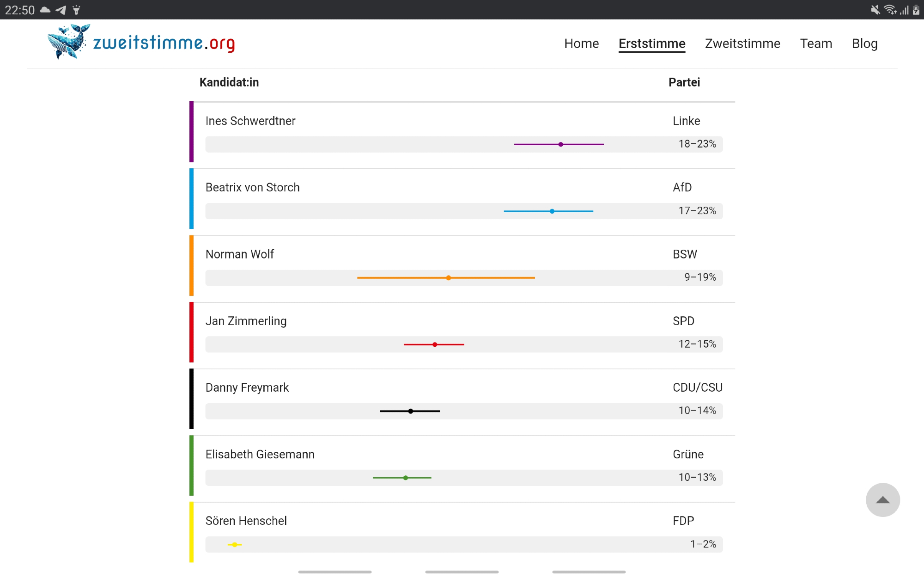Screen dimensions: 924x578
Task: Tap the Telegram notification icon
Action: pyautogui.click(x=61, y=10)
